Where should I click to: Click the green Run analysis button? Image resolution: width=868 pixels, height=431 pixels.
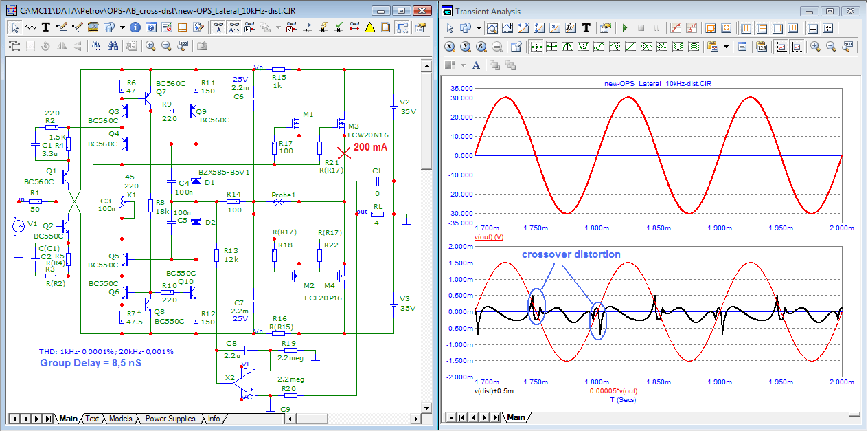tap(625, 28)
